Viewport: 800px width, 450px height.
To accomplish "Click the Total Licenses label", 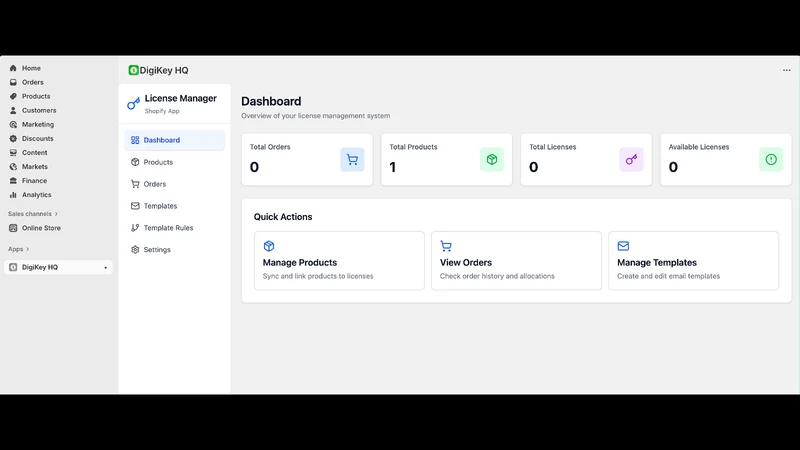I will 553,147.
